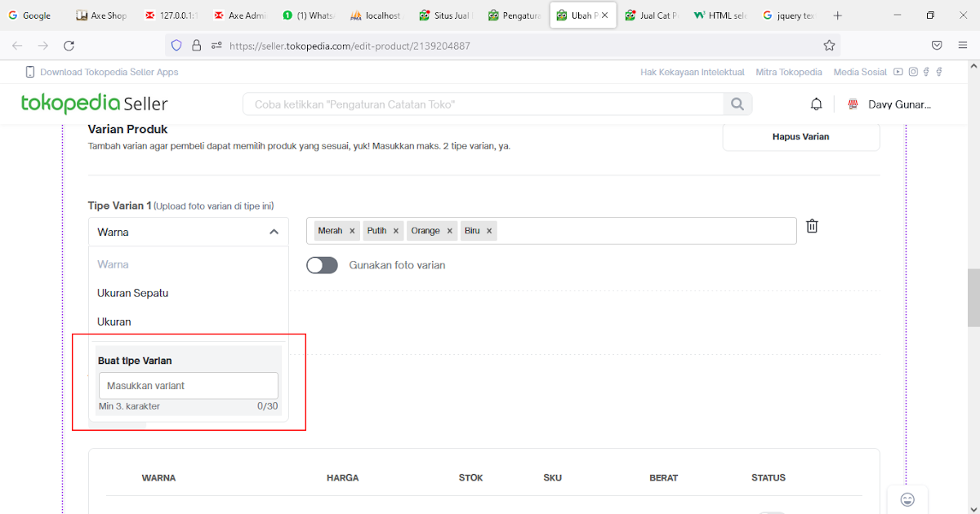Click the HARGA column header
980x514 pixels.
tap(342, 478)
